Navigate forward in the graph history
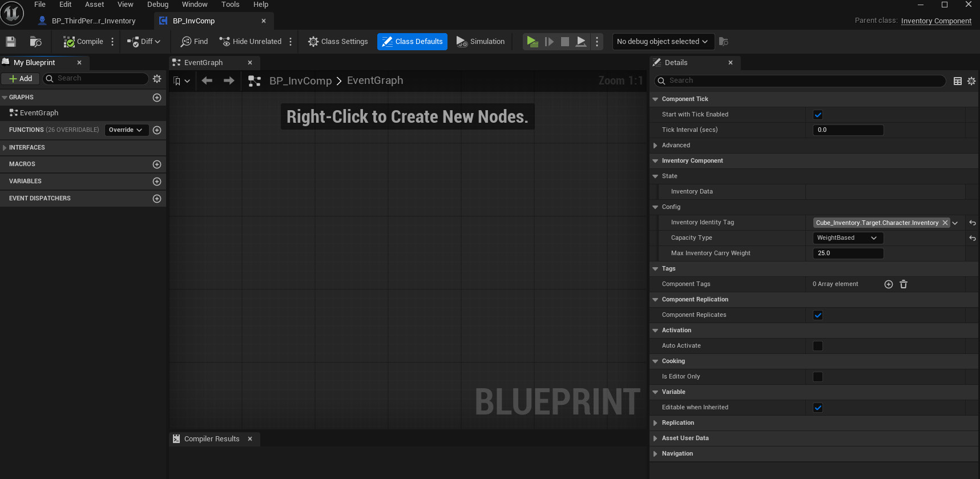This screenshot has width=980, height=479. [x=229, y=81]
